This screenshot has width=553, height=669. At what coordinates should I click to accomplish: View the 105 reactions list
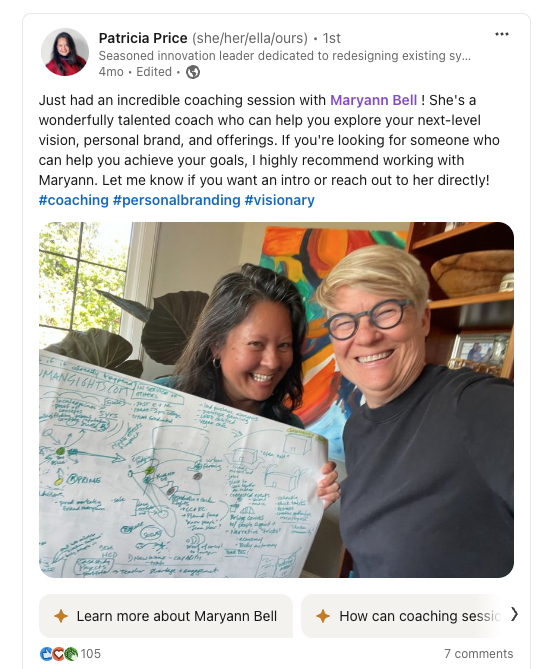90,654
